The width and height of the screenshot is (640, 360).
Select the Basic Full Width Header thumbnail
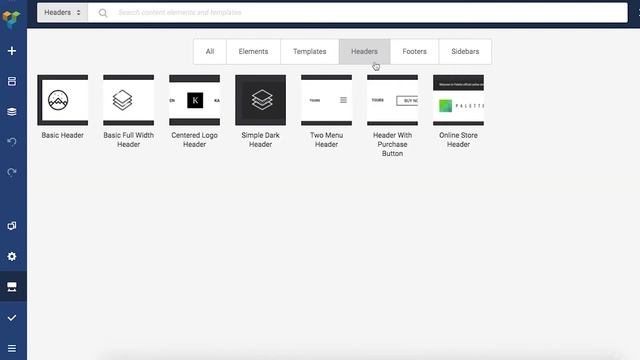[129, 100]
